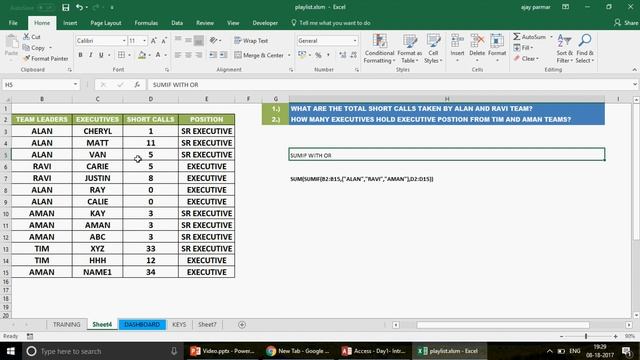Click the Increase Decimal icon
Screen dimensions: 640x360
(x=342, y=55)
